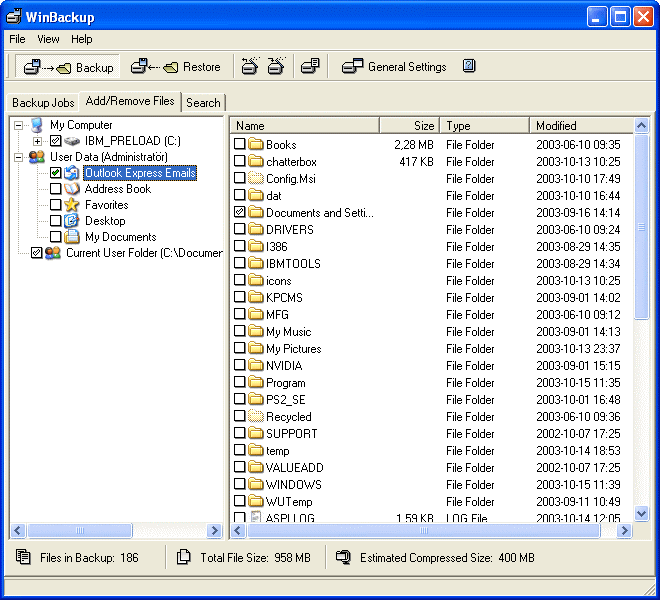Click file list scroll down arrow

641,514
